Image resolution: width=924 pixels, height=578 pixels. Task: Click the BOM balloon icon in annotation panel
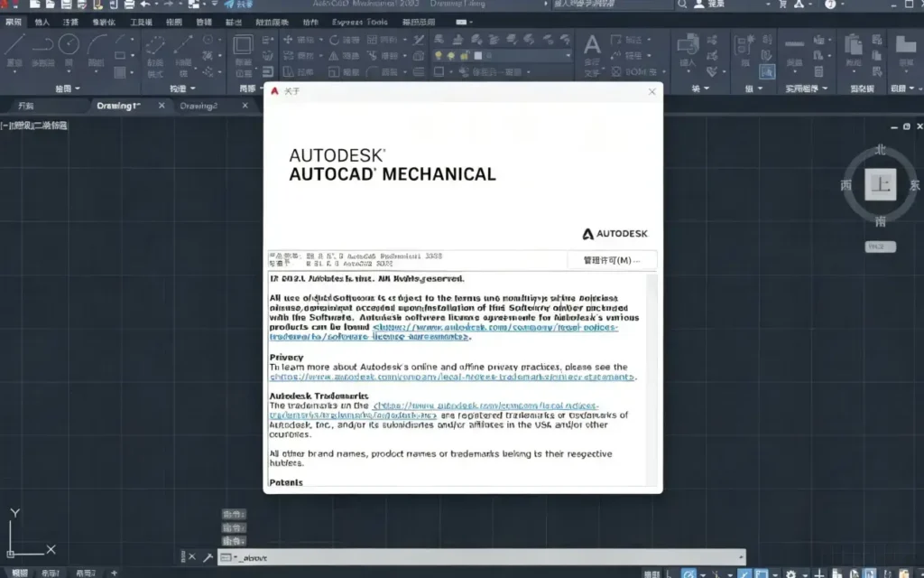tap(616, 72)
